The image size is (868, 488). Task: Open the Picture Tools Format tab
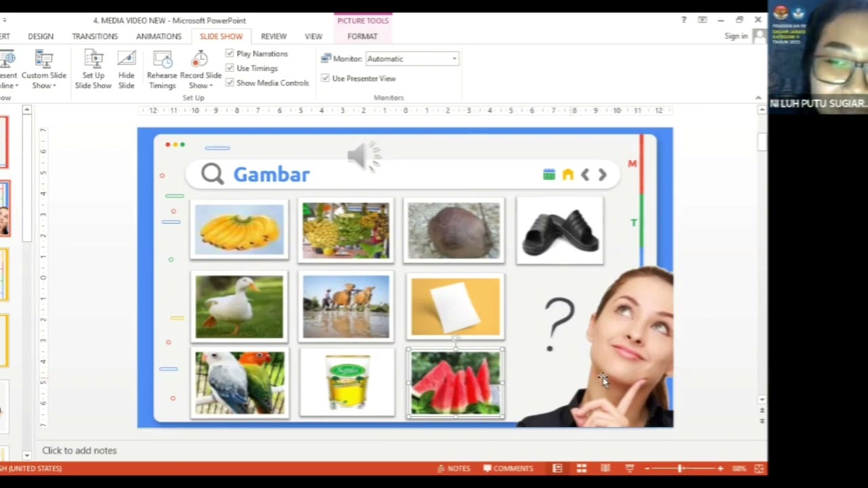(362, 37)
